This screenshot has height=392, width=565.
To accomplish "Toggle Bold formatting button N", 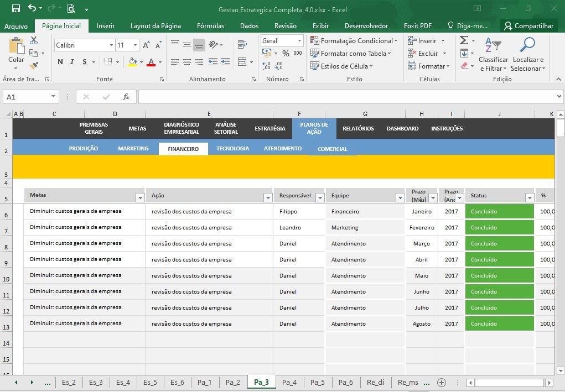I will (x=60, y=62).
